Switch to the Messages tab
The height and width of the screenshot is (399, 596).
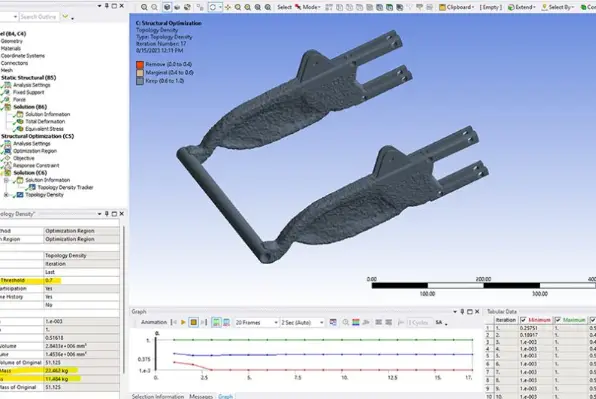point(201,396)
